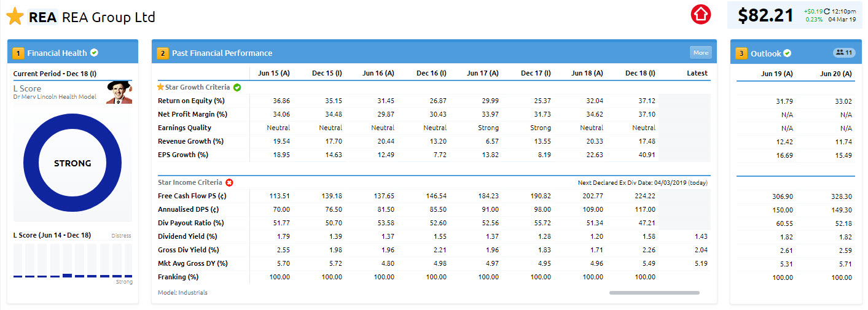The width and height of the screenshot is (868, 310).
Task: Click the gold star favourite icon beside REA
Action: 15,17
